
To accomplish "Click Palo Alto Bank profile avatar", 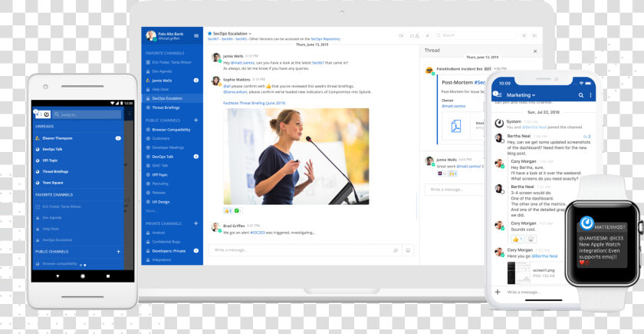I will click(x=151, y=36).
